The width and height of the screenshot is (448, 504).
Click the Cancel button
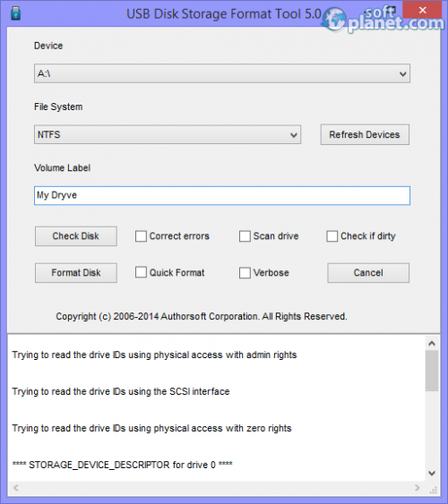(368, 273)
